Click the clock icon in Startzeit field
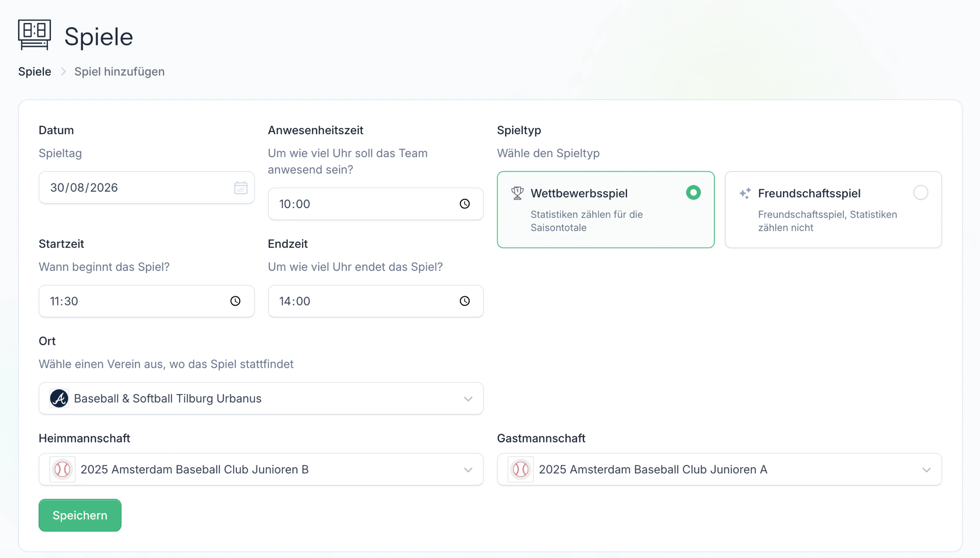Image resolution: width=980 pixels, height=558 pixels. [235, 301]
